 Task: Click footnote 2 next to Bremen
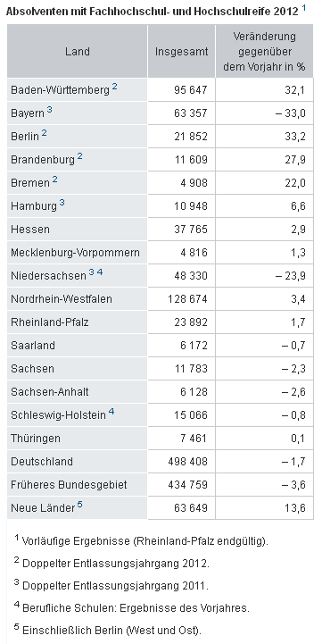55,180
